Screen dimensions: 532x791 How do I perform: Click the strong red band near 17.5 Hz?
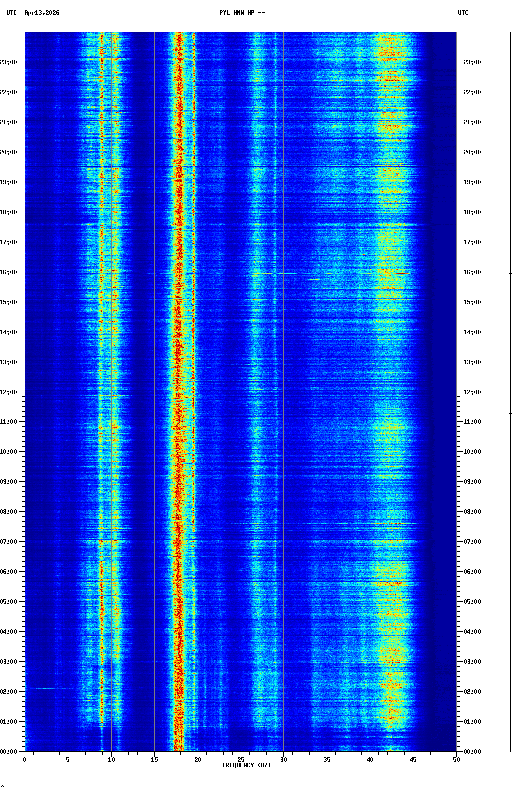click(177, 399)
